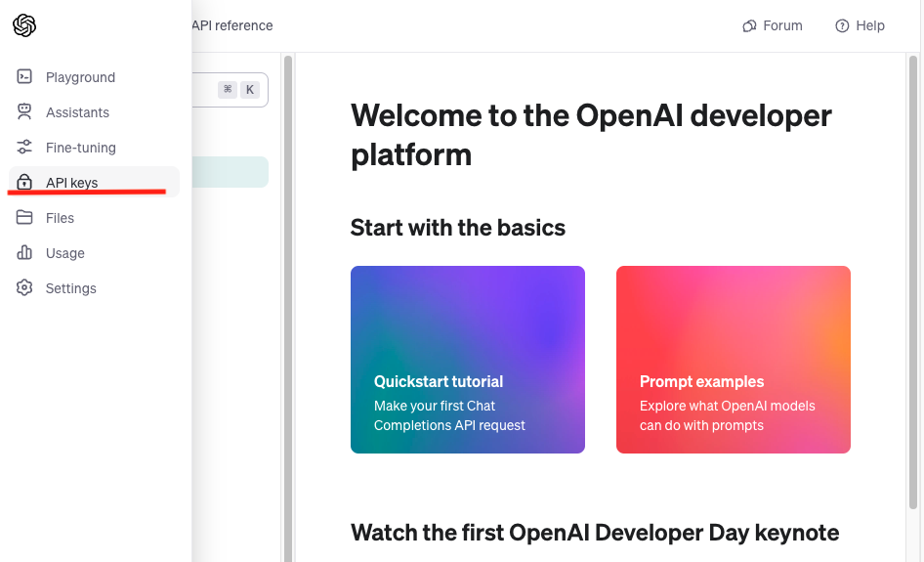The width and height of the screenshot is (924, 562).
Task: Click the Files folder icon
Action: pos(24,217)
